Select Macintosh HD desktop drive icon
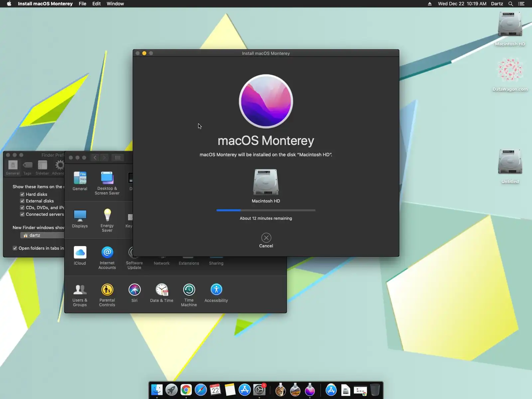Screen dimensions: 532x399 tap(510, 29)
